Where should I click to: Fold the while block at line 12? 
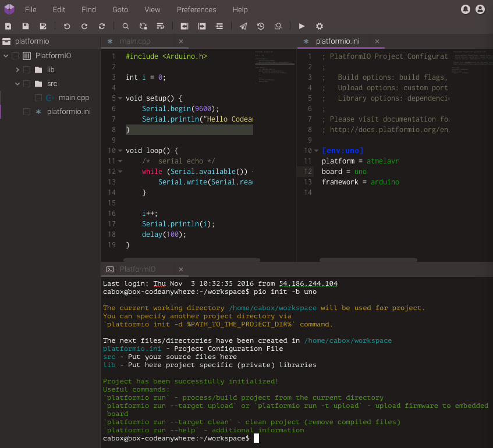[x=120, y=172]
